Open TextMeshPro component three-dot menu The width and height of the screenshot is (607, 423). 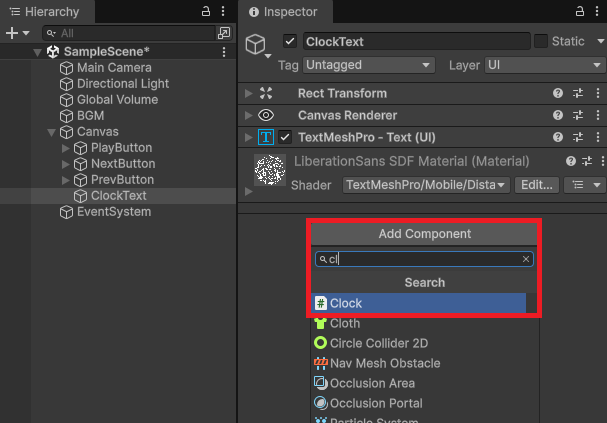[597, 137]
